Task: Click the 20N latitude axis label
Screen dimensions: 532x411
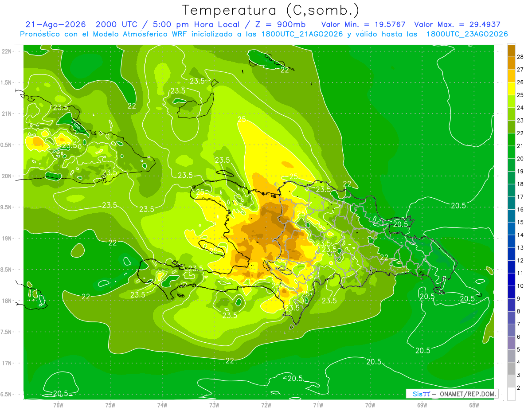Action: click(x=7, y=176)
